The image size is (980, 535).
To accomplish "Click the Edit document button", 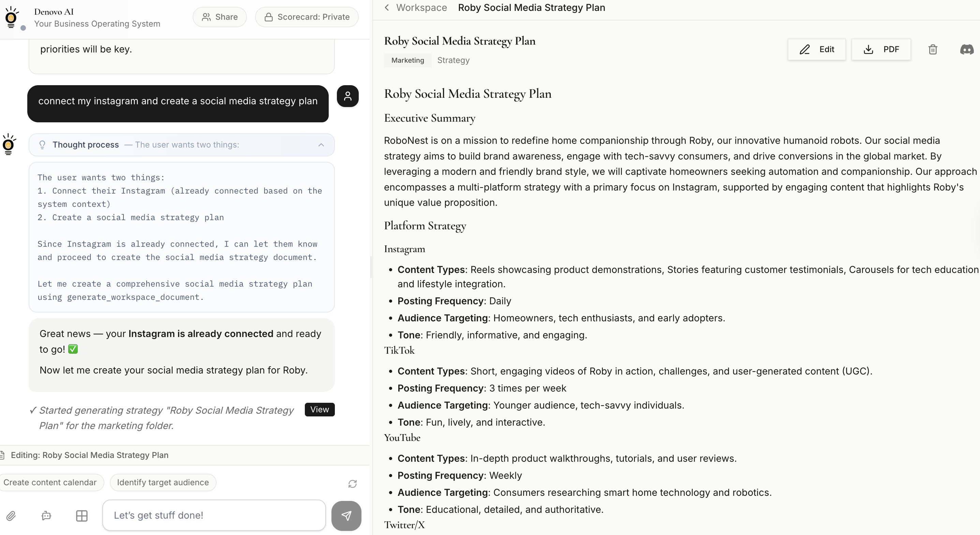I will [x=816, y=49].
